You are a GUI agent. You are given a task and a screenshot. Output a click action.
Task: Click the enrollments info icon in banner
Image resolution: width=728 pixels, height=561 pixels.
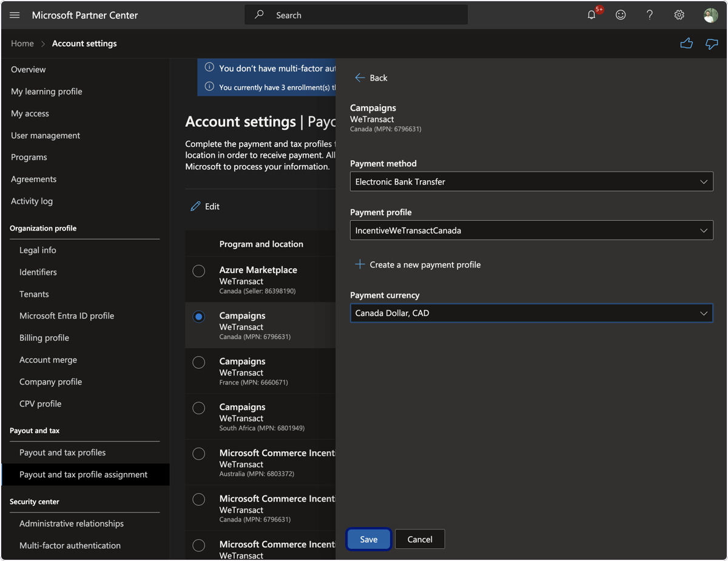pyautogui.click(x=209, y=86)
